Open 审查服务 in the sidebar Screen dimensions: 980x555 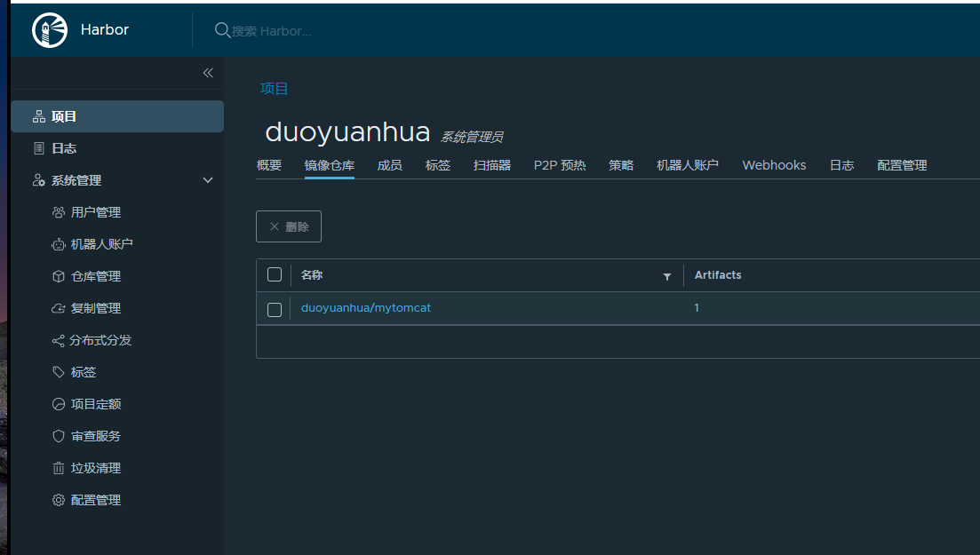(x=96, y=436)
